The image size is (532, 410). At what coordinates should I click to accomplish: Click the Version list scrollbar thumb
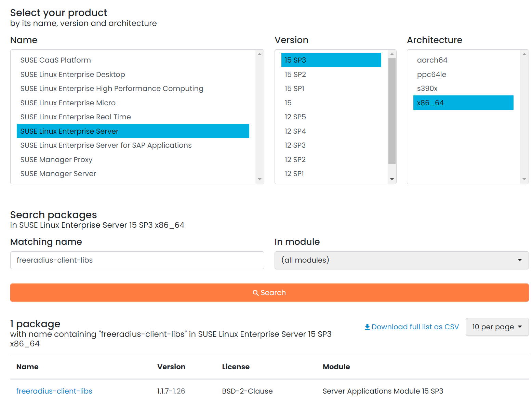(x=392, y=111)
